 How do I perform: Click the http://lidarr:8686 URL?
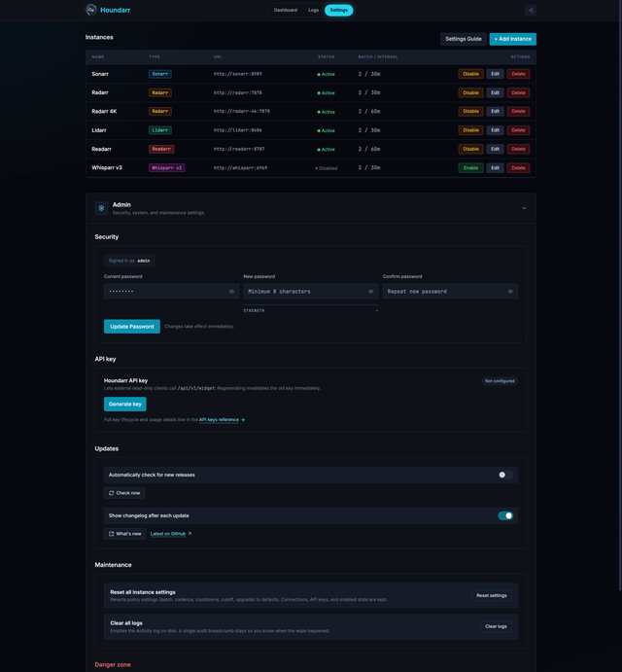[238, 130]
